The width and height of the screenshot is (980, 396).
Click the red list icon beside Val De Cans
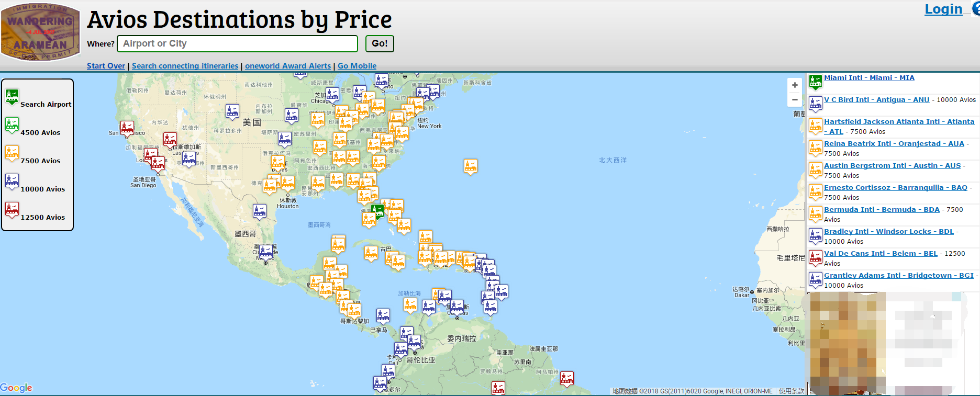coord(816,258)
